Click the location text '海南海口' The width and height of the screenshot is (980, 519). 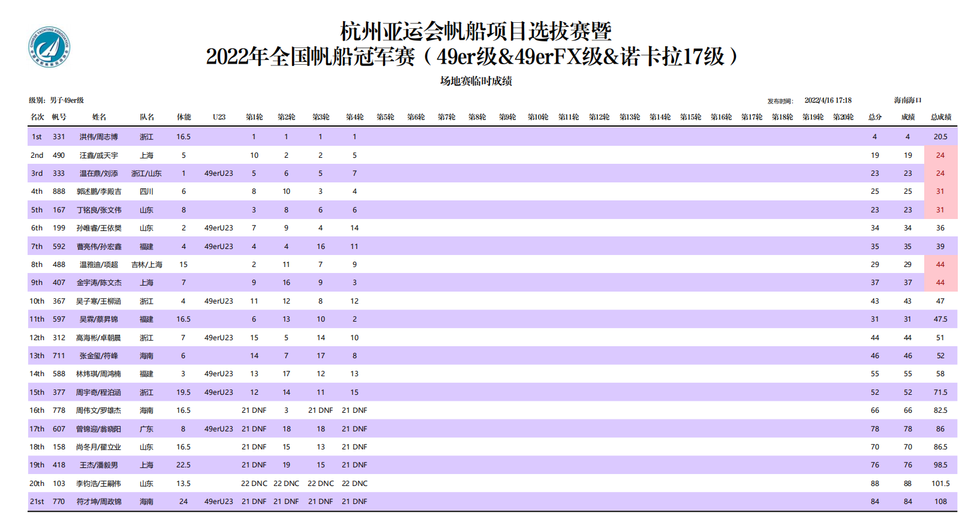point(907,100)
